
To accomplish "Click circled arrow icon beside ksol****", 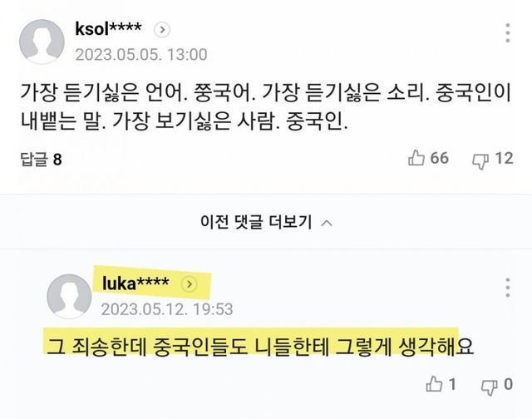I will point(163,29).
